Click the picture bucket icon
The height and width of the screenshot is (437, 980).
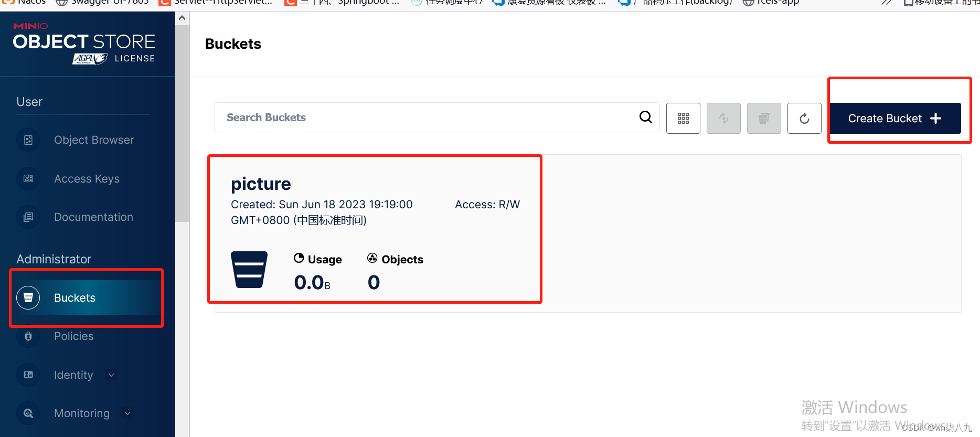249,270
